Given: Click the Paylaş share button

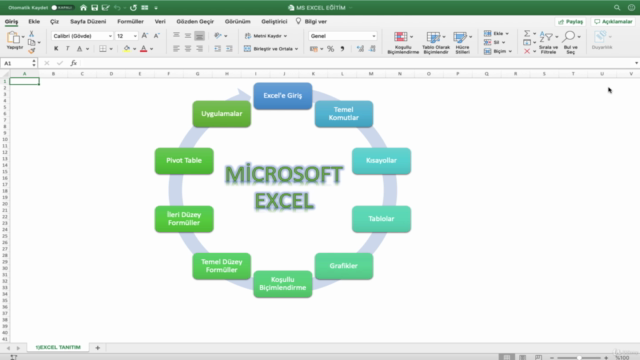Looking at the screenshot, I should tap(571, 22).
